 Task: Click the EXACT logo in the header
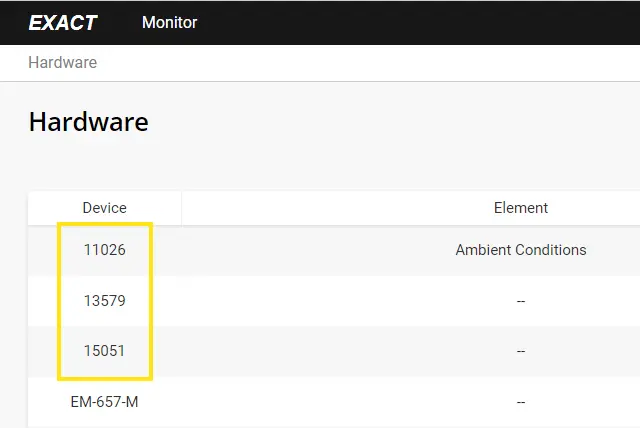click(63, 23)
